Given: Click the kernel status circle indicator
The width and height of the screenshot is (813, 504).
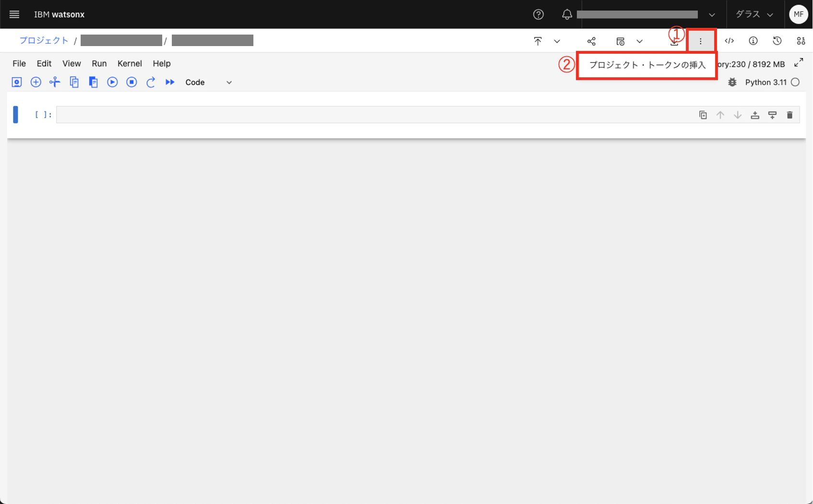Looking at the screenshot, I should tap(795, 82).
